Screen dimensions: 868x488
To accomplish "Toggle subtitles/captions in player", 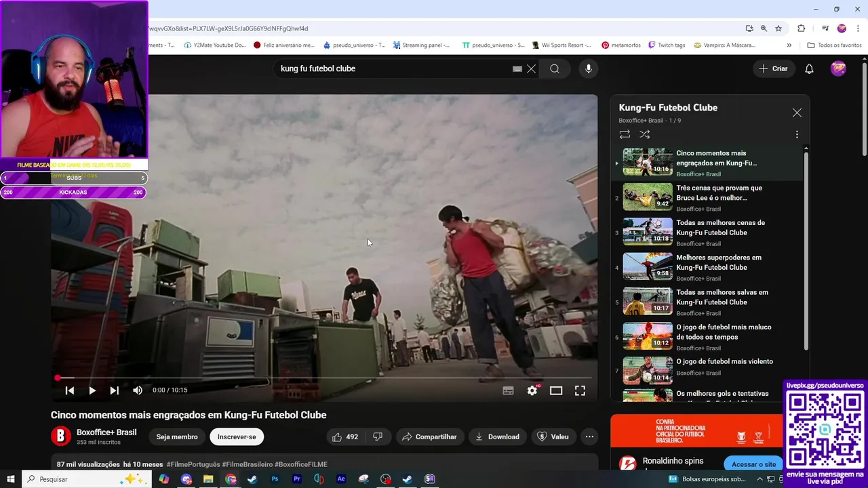I will point(508,390).
